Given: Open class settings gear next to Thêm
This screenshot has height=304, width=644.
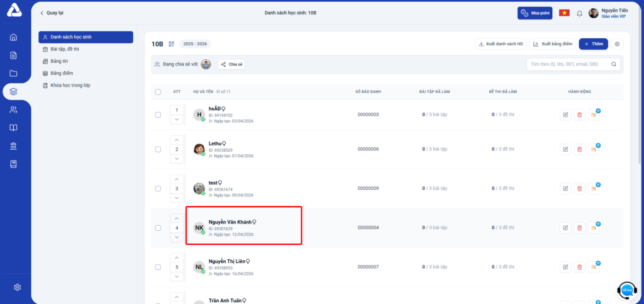Looking at the screenshot, I should coord(617,44).
